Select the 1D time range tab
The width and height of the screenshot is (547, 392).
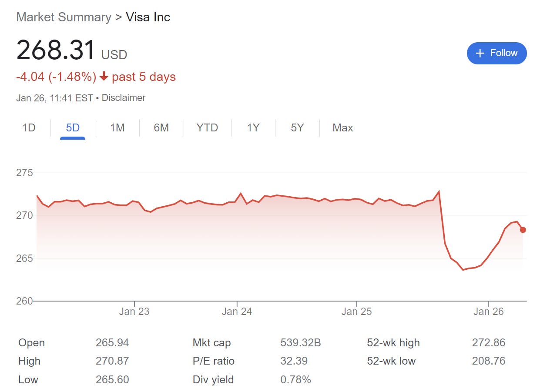click(29, 128)
